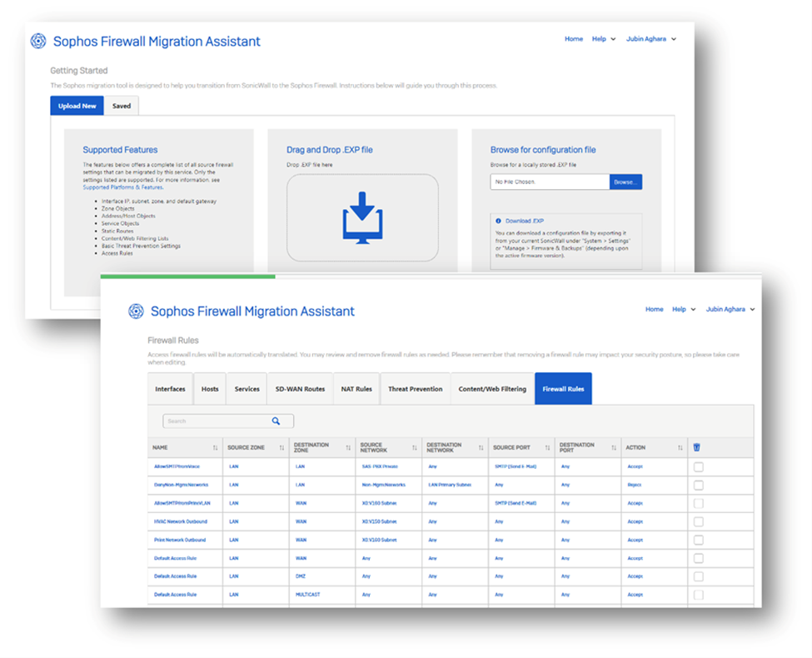The width and height of the screenshot is (812, 658).
Task: Switch to the Saved tab
Action: [122, 106]
